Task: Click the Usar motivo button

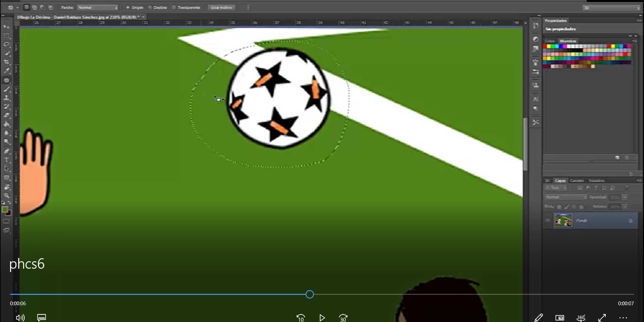Action: [x=221, y=7]
